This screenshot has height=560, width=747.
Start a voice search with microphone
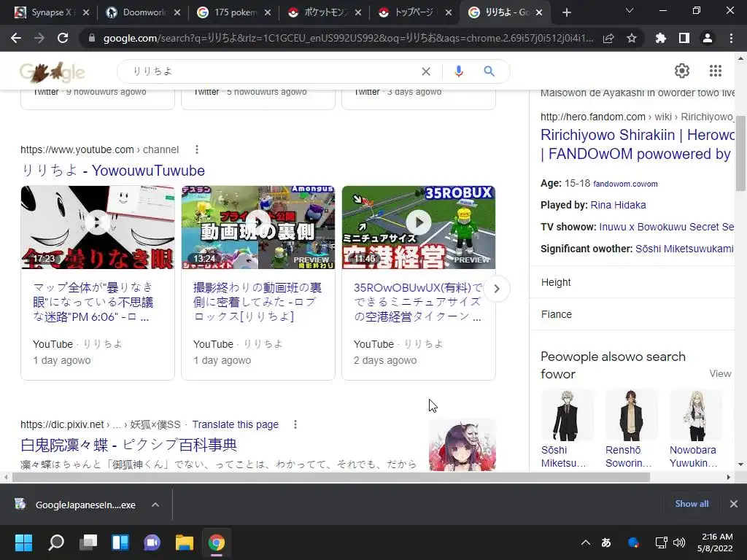point(458,71)
